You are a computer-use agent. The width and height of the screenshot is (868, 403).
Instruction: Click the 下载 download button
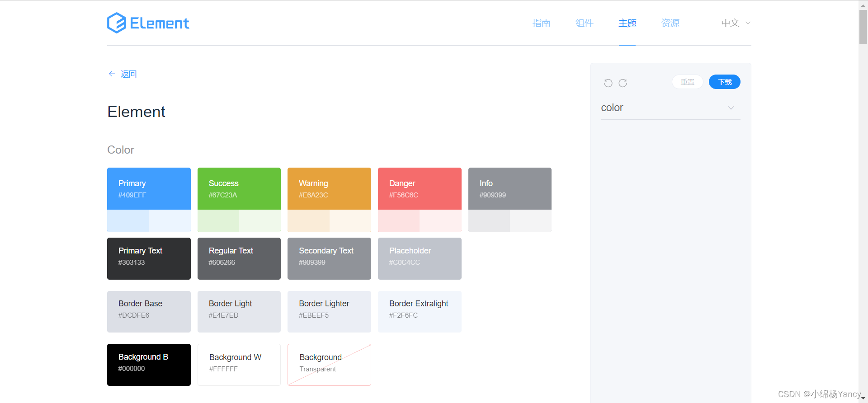pyautogui.click(x=724, y=82)
